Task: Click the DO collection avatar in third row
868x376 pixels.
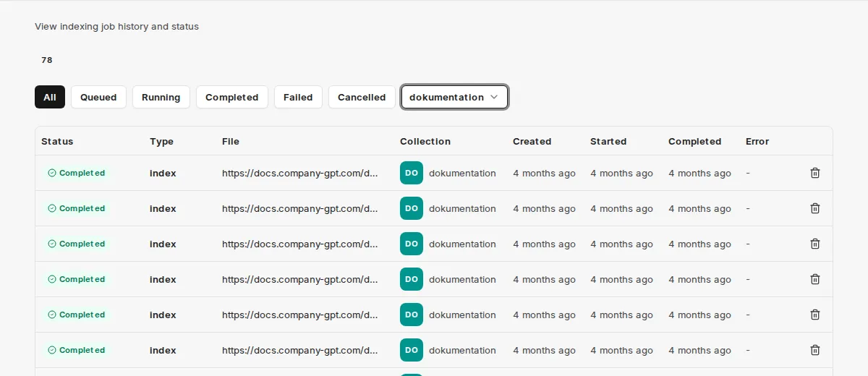Action: pyautogui.click(x=412, y=244)
